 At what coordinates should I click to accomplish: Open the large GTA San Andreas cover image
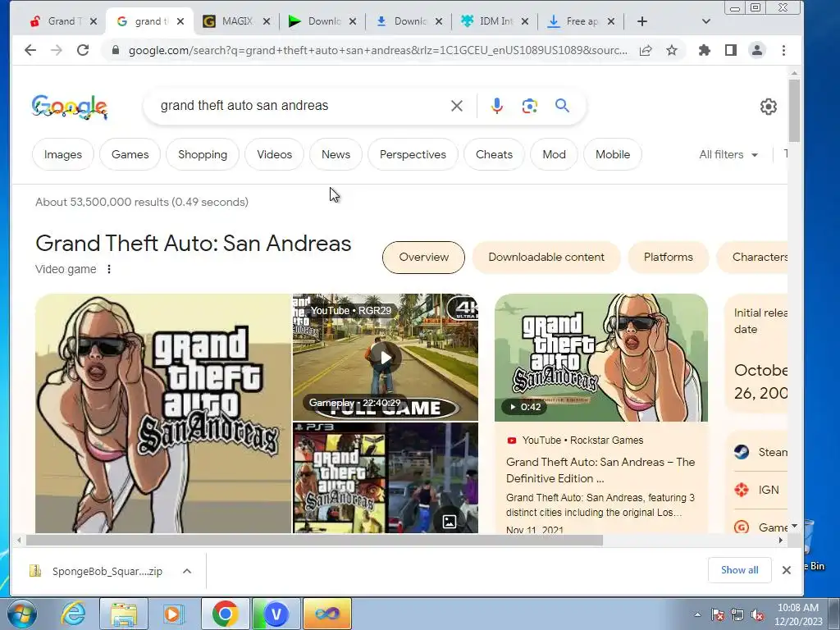(x=163, y=413)
